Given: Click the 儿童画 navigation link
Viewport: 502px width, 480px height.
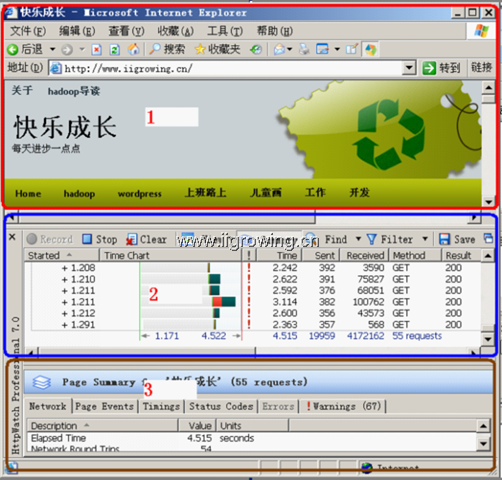Looking at the screenshot, I should point(266,193).
